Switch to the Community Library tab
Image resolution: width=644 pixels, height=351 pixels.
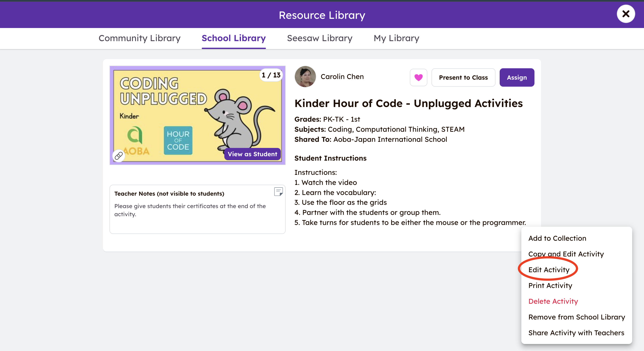coord(140,38)
